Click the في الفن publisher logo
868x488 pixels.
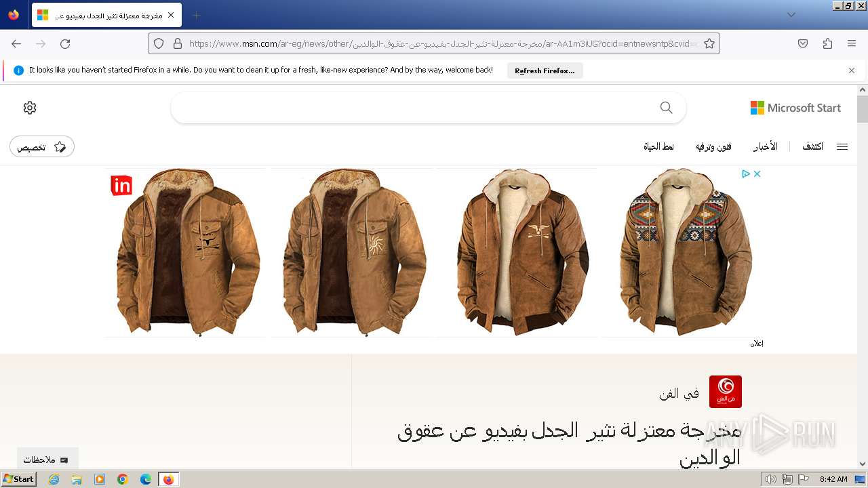coord(726,392)
